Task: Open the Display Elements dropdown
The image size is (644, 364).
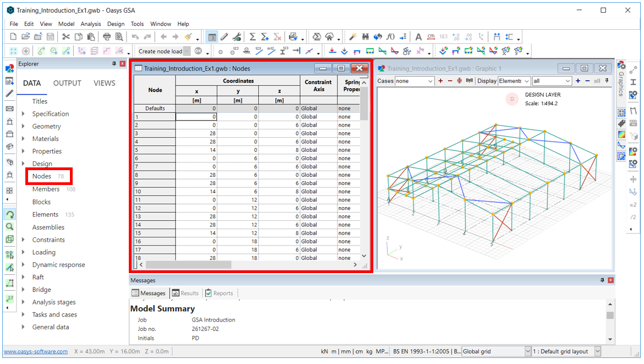Action: (513, 80)
